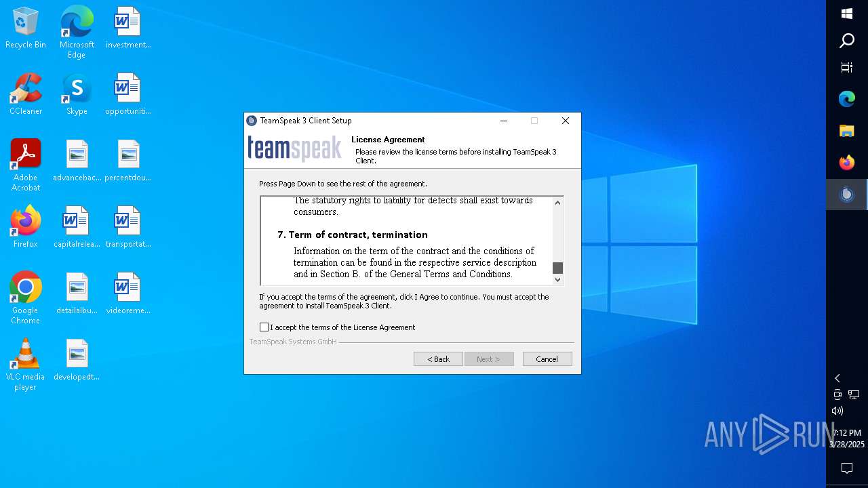Click the teamspeak logo banner in the setup header
The image size is (868, 488).
point(294,148)
